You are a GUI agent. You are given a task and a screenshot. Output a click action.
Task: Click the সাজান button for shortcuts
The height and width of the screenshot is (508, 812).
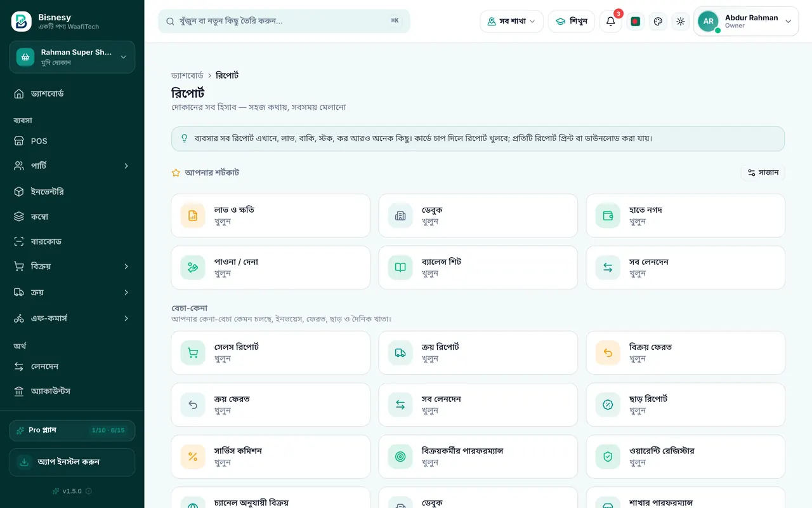point(763,173)
